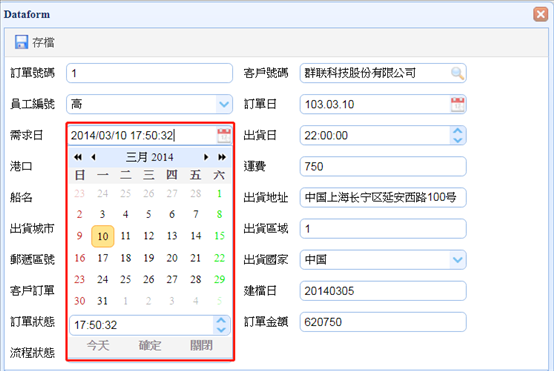The width and height of the screenshot is (554, 371).
Task: Expand the 員工編號 dropdown
Action: click(224, 104)
